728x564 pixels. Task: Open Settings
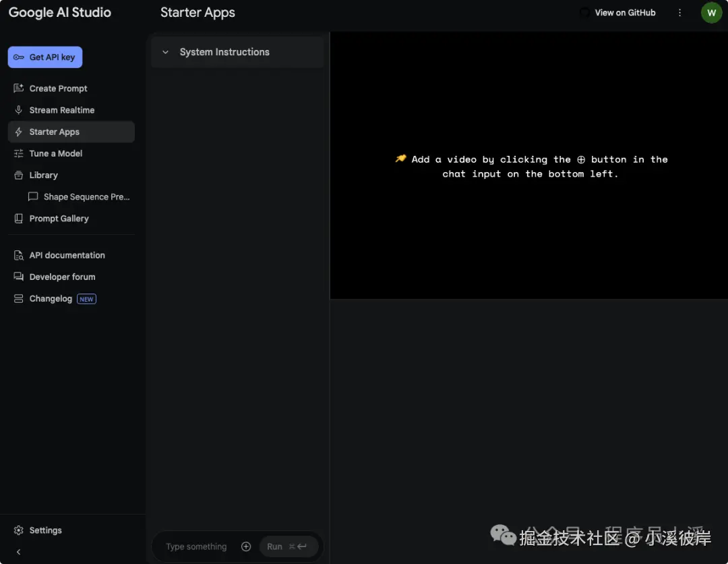[x=45, y=530]
